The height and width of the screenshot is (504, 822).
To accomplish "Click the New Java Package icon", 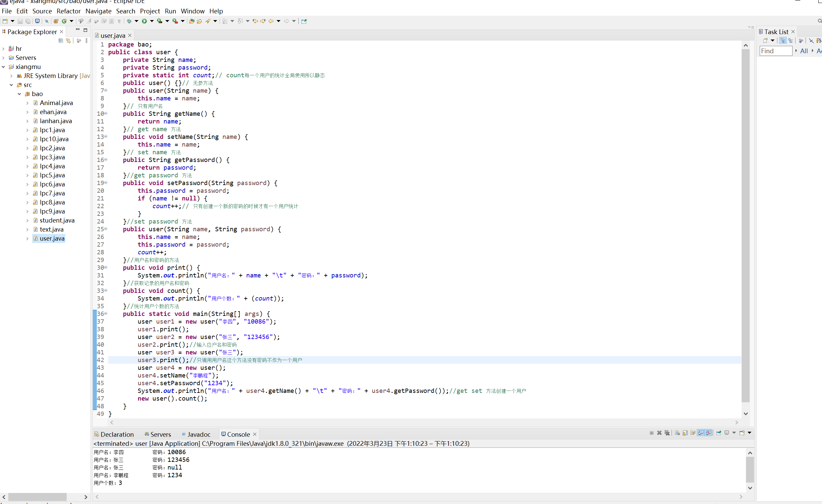I will pos(56,21).
